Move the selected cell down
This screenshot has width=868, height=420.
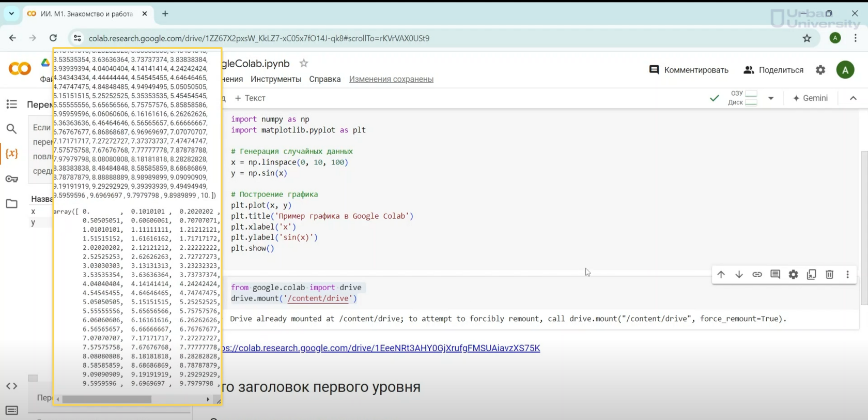[x=739, y=275]
